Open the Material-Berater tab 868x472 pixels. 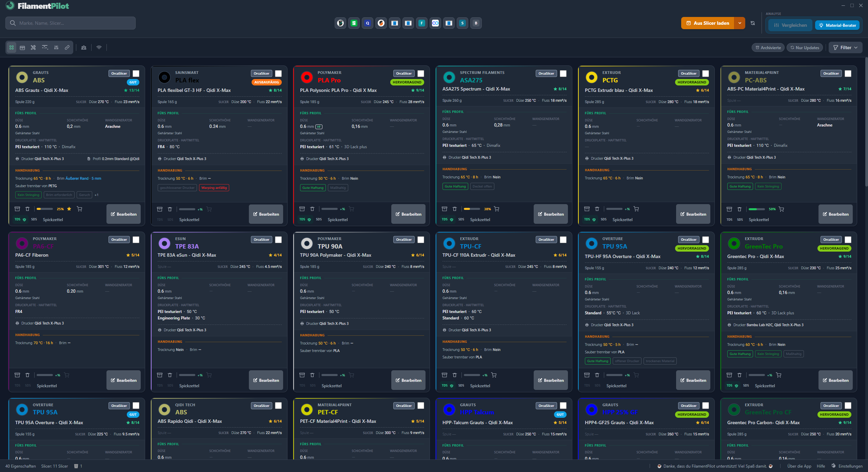pos(837,25)
